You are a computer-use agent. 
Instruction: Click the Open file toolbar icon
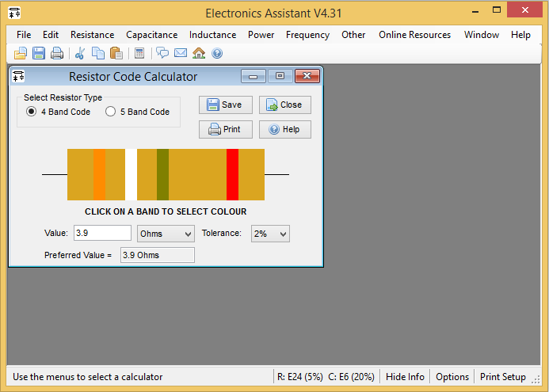pos(21,53)
